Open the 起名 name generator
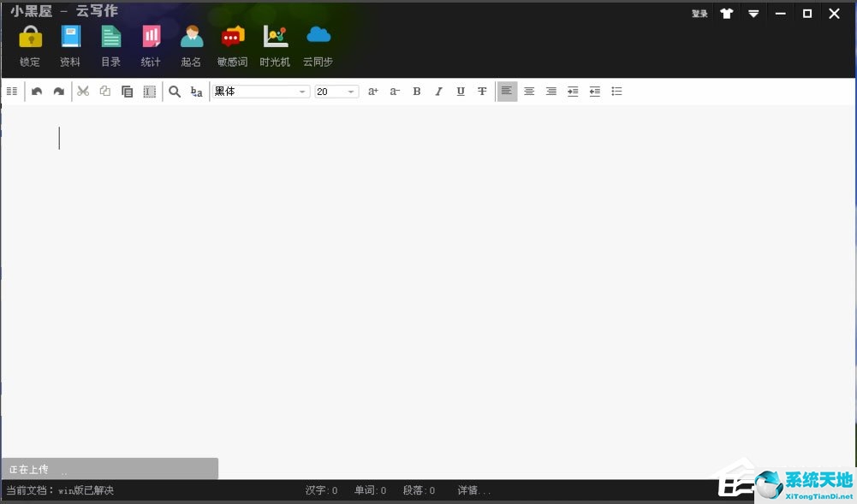This screenshot has width=857, height=504. (x=192, y=37)
